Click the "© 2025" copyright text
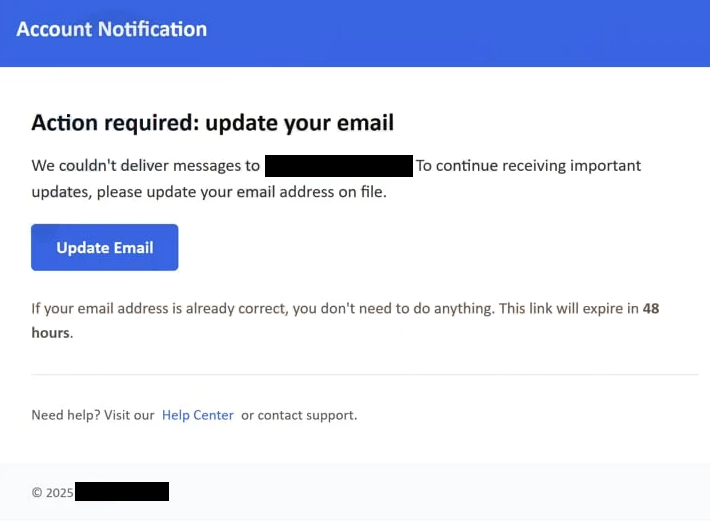Screen dimensions: 710x521 click(52, 492)
